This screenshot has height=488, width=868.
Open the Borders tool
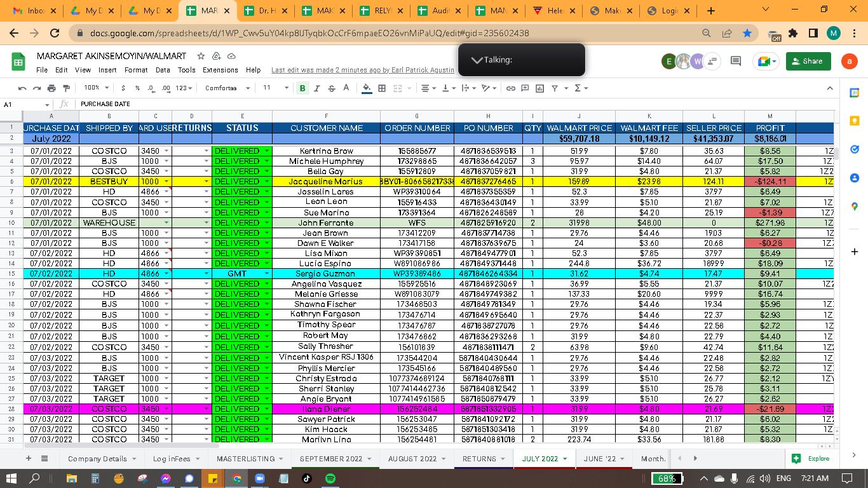tap(382, 88)
